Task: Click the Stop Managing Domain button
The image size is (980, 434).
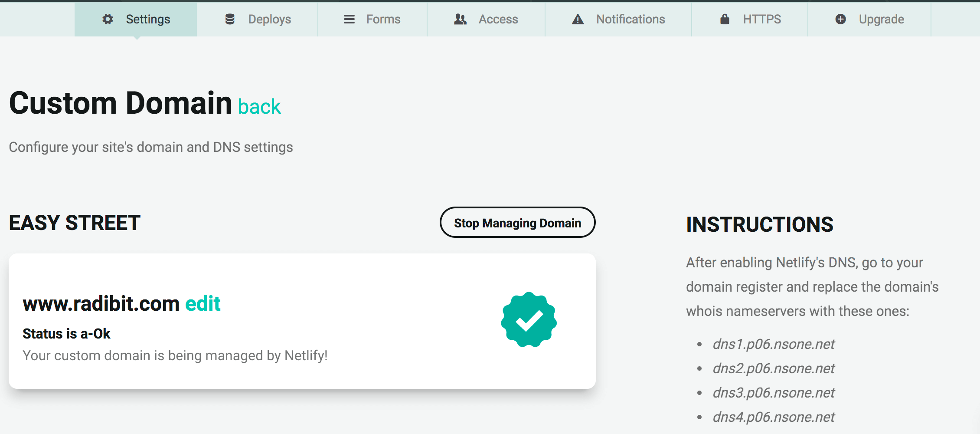Action: tap(517, 222)
